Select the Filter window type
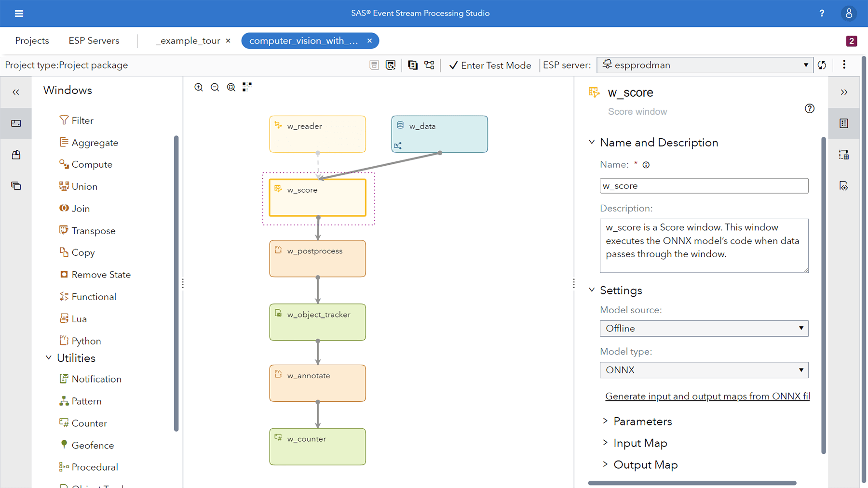Screen dimensions: 868x488 pos(76,120)
